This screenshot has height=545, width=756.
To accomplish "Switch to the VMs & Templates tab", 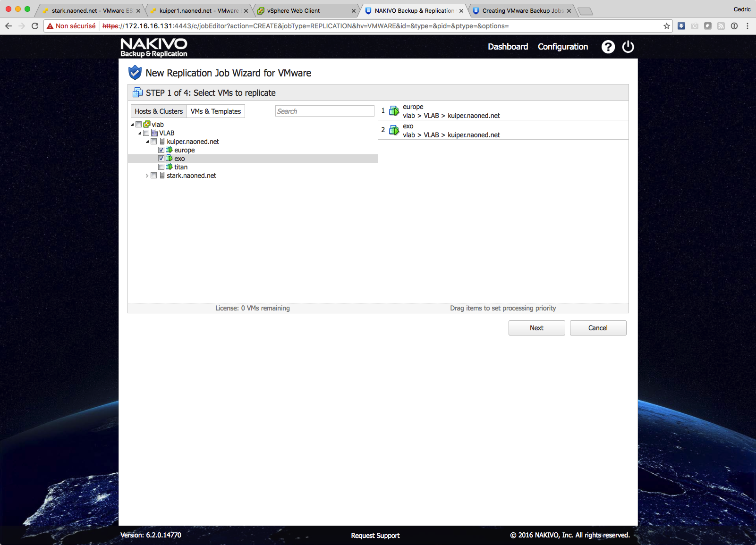I will click(216, 111).
